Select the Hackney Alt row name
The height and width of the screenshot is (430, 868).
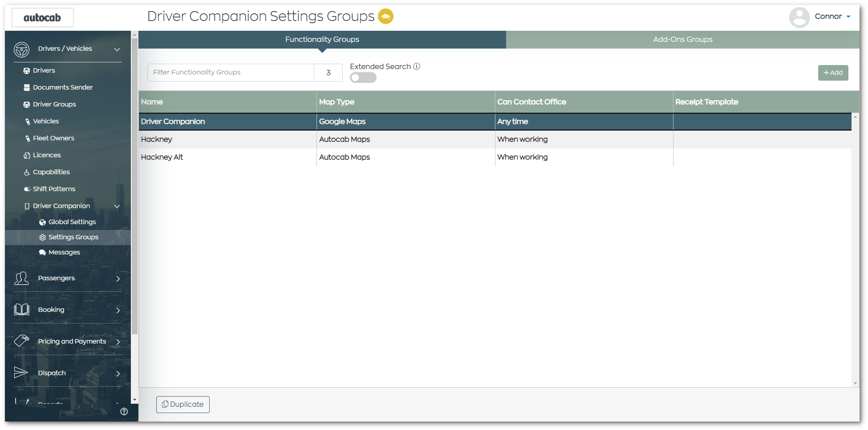tap(162, 157)
